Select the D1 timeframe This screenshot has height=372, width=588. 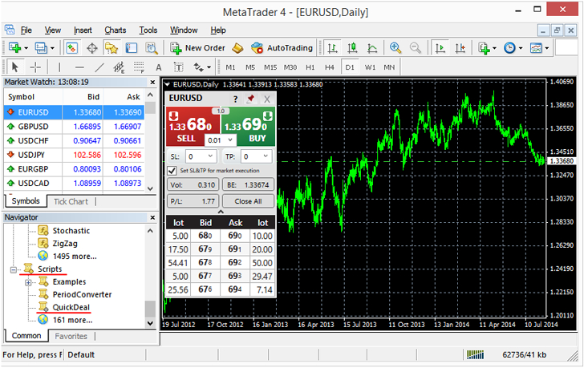click(350, 67)
